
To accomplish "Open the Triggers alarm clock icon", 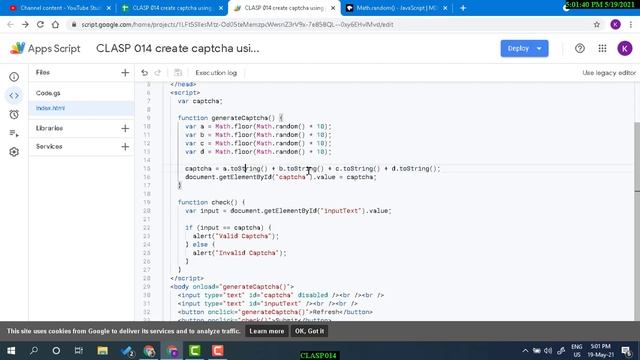I will pyautogui.click(x=14, y=114).
